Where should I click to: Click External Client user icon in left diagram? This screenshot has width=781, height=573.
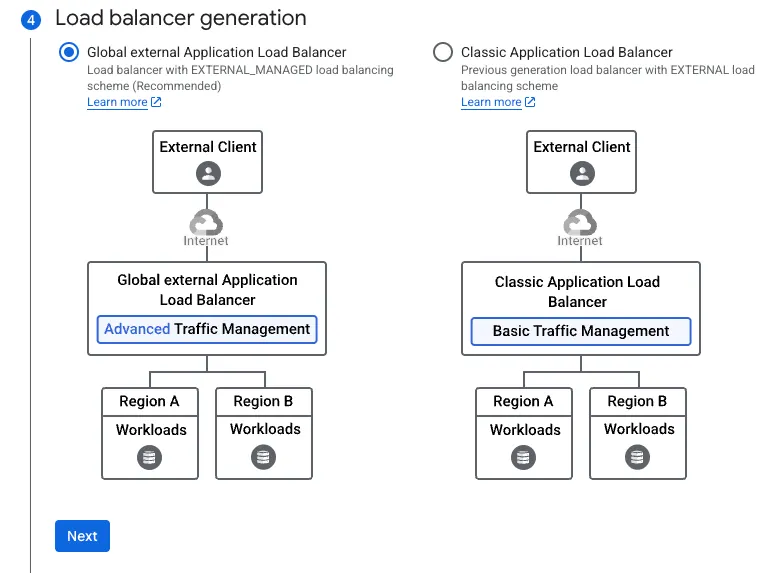(208, 173)
